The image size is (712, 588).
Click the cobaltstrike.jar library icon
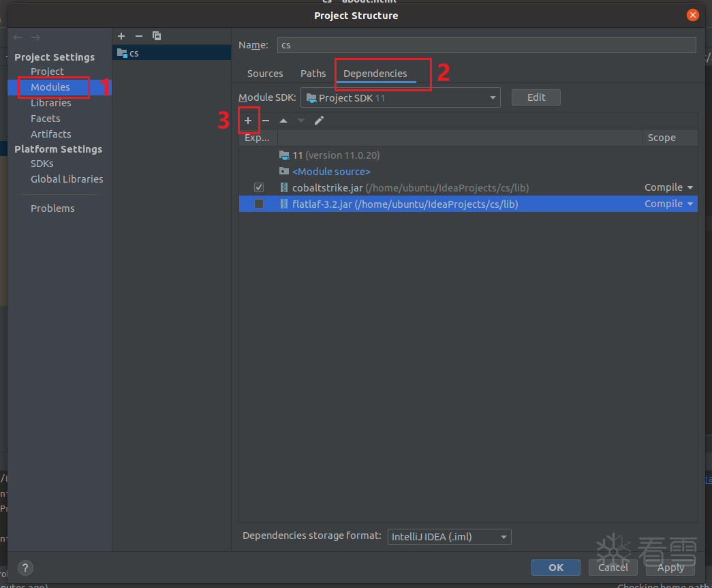[x=284, y=187]
